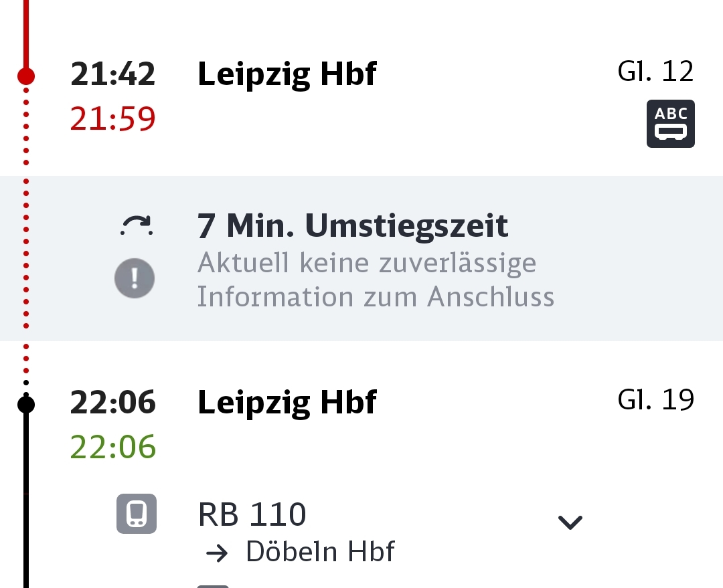Open the ABC coach sequence icon
This screenshot has width=723, height=588.
(670, 124)
